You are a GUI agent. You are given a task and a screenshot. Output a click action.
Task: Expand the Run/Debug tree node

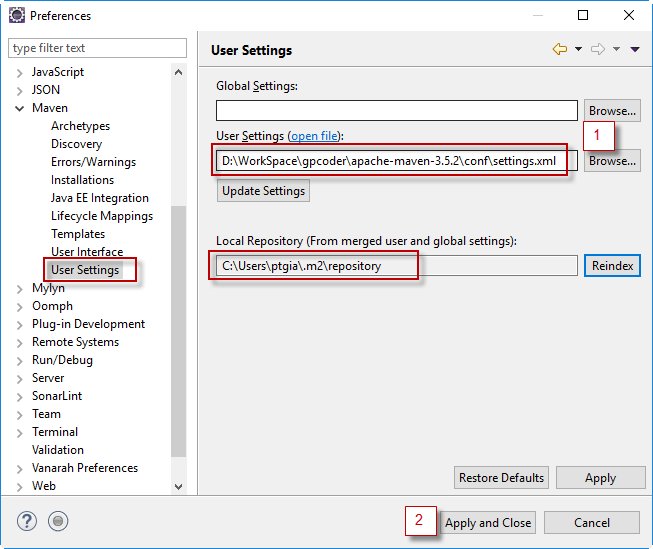tap(20, 360)
